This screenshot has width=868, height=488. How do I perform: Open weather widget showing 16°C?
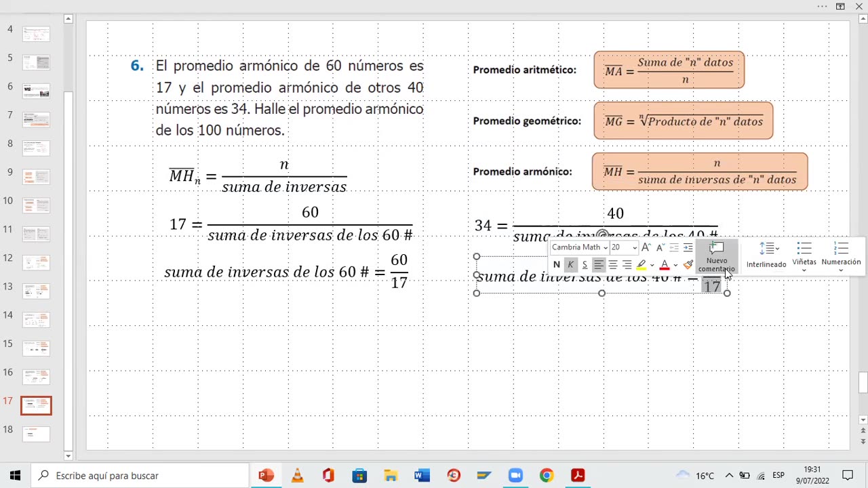(695, 475)
